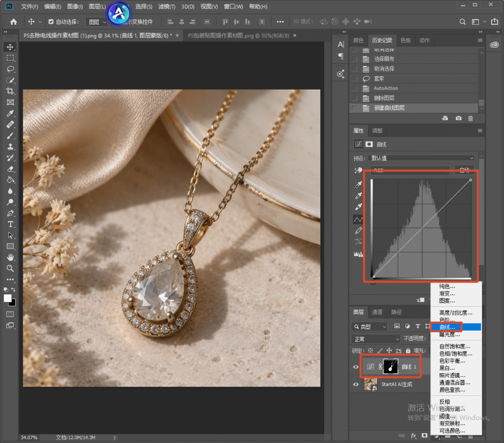Expand the 类型 layer filter dropdown

(x=370, y=327)
